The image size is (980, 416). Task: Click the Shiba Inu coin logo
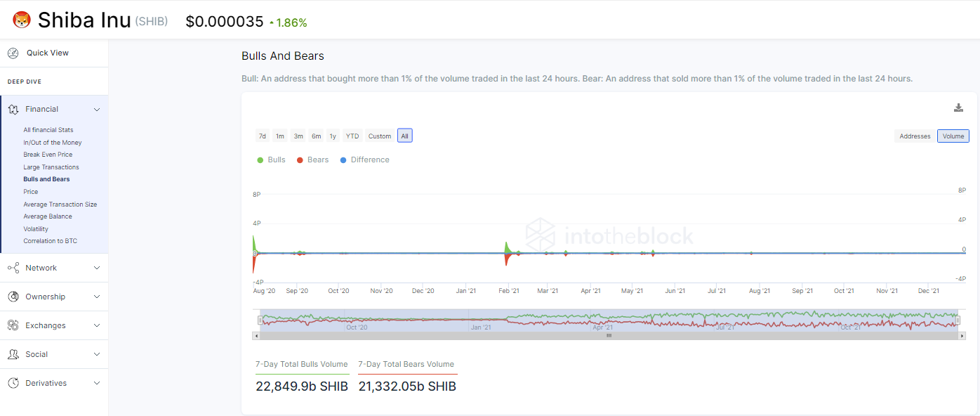point(22,20)
